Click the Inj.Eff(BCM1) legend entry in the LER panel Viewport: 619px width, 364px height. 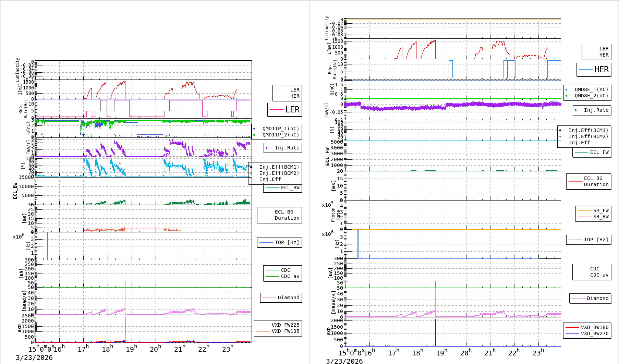coord(279,167)
